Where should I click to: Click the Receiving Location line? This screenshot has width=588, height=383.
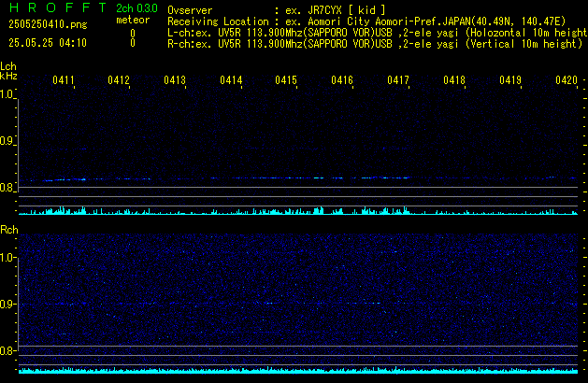366,21
